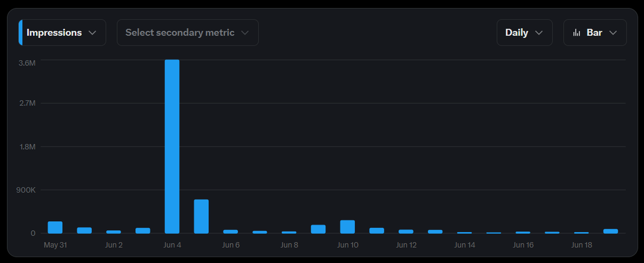Click the 2.7M y-axis label
Image resolution: width=644 pixels, height=263 pixels.
point(27,103)
